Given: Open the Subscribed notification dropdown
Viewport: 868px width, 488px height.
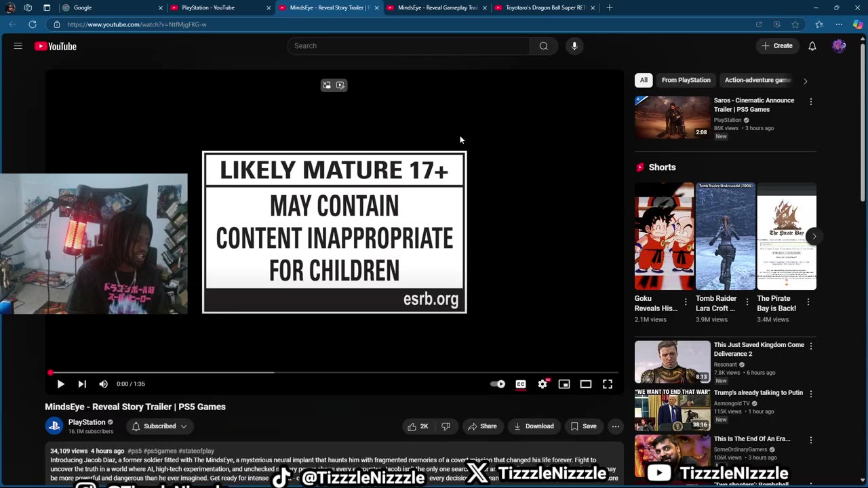Looking at the screenshot, I should click(159, 426).
